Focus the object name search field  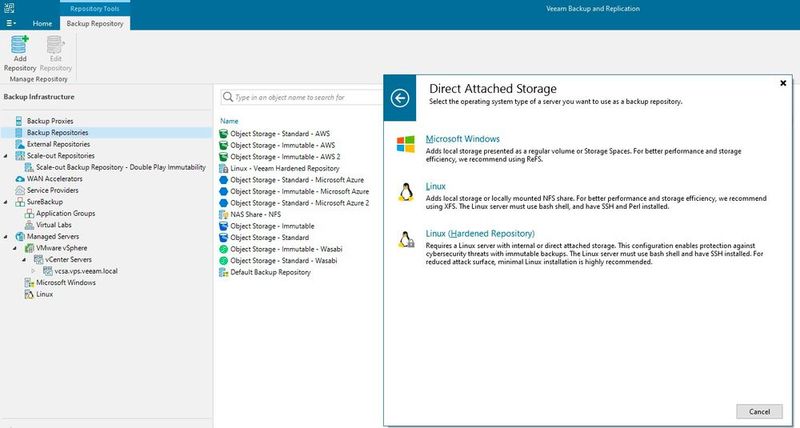click(302, 97)
